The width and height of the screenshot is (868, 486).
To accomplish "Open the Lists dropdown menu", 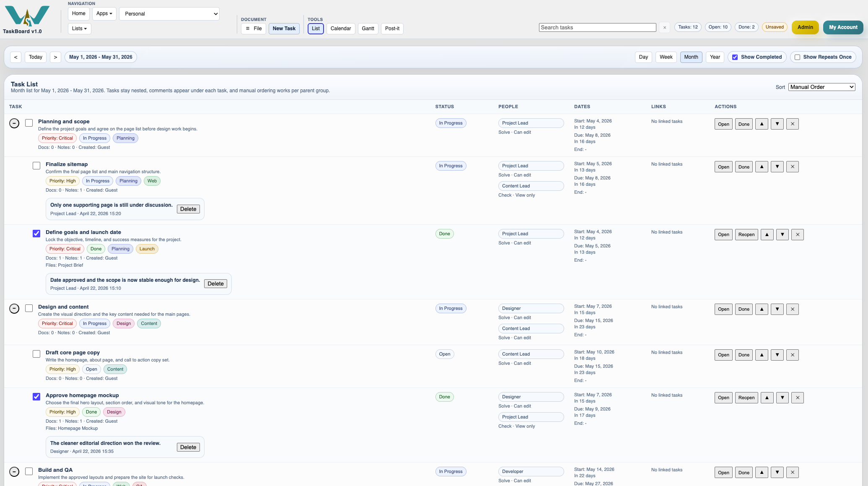I will [x=79, y=29].
